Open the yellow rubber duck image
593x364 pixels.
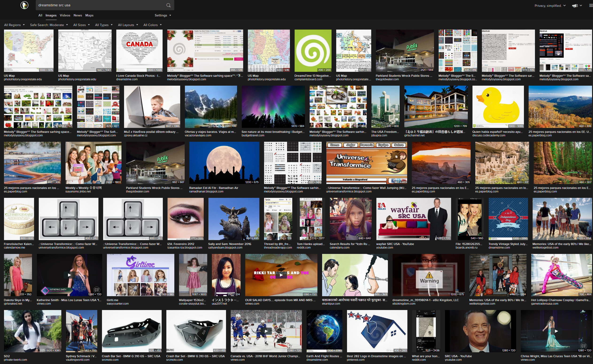tap(498, 107)
